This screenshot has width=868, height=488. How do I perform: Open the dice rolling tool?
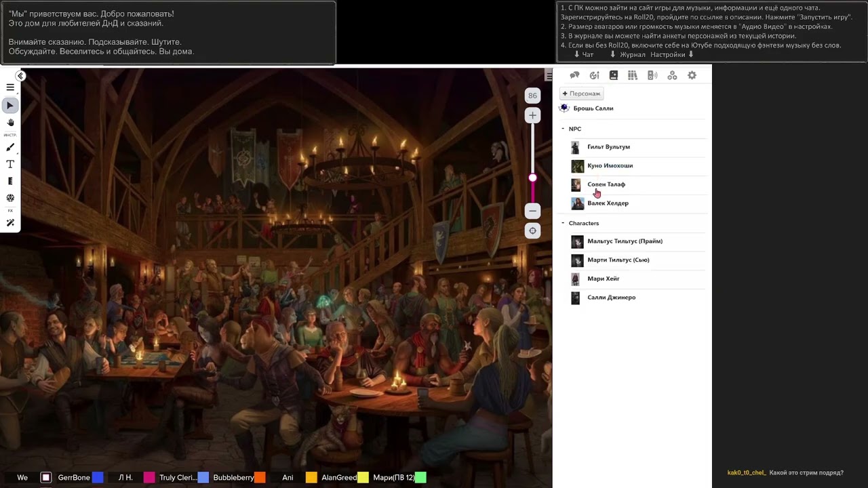point(10,198)
